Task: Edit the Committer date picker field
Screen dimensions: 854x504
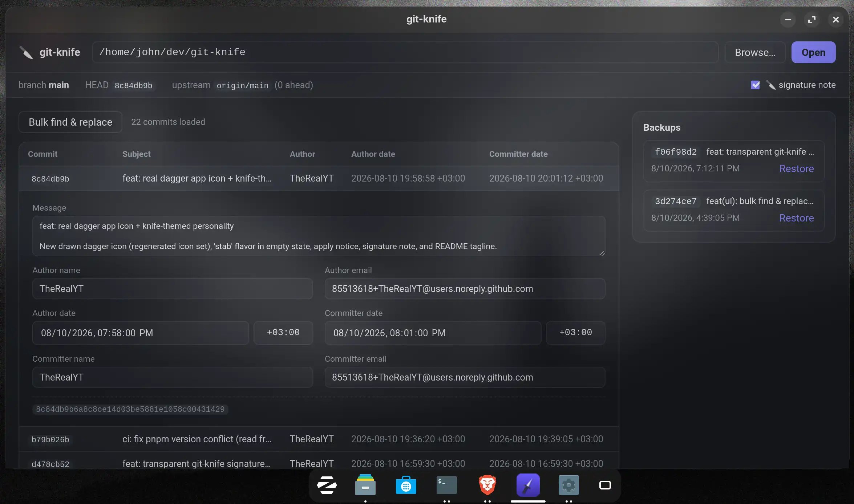Action: 433,333
